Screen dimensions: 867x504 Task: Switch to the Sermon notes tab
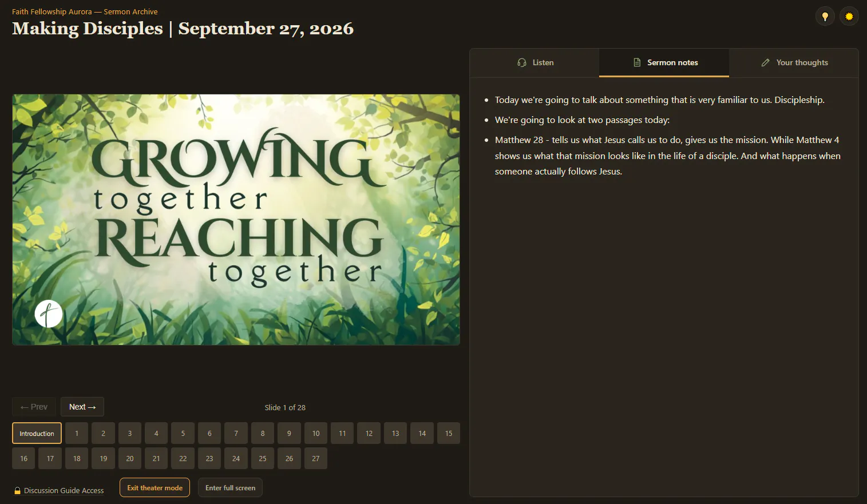(664, 62)
